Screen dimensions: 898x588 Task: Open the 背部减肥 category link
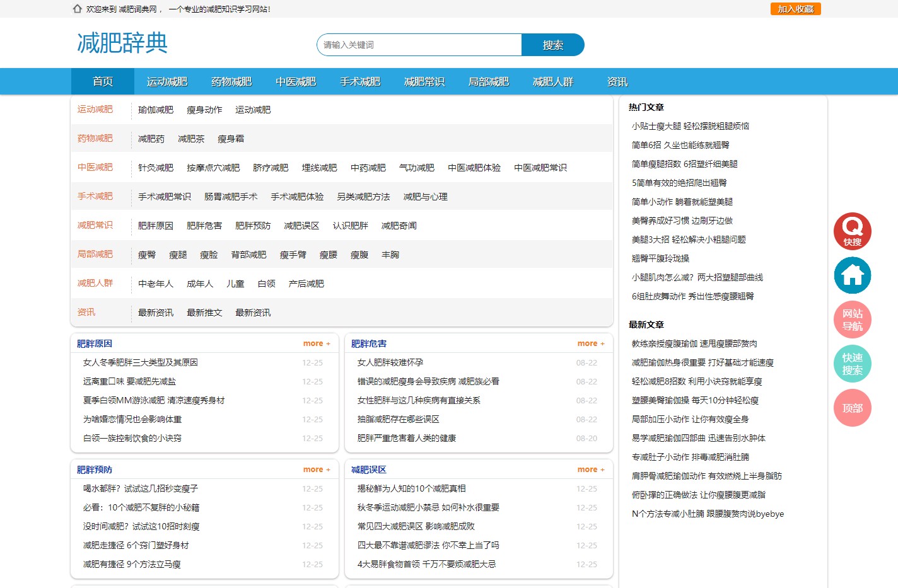point(248,255)
